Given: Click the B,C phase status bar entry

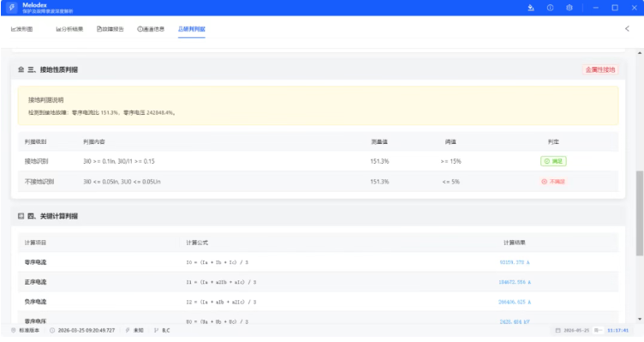Looking at the screenshot, I should pos(162,331).
